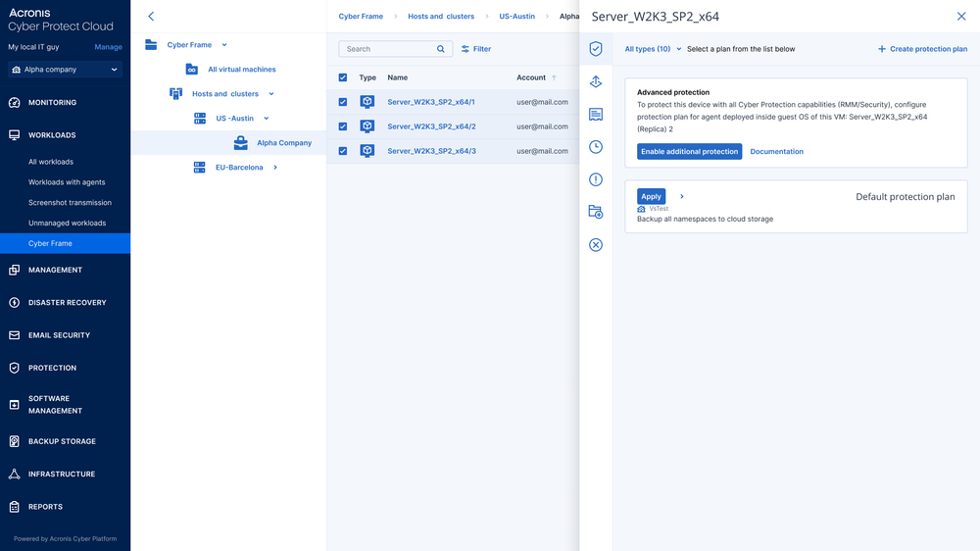The height and width of the screenshot is (551, 980).
Task: Click the back arrow above Cyber Frame tree
Action: [151, 17]
